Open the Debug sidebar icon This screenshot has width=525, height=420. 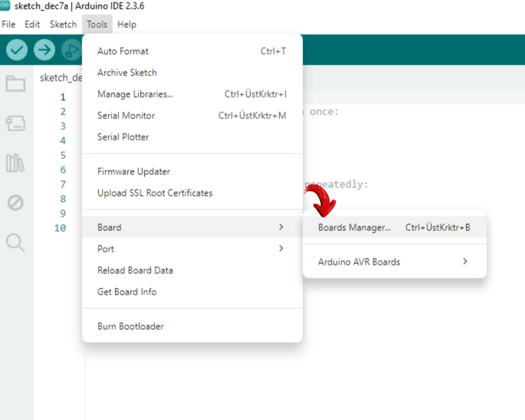(x=16, y=203)
